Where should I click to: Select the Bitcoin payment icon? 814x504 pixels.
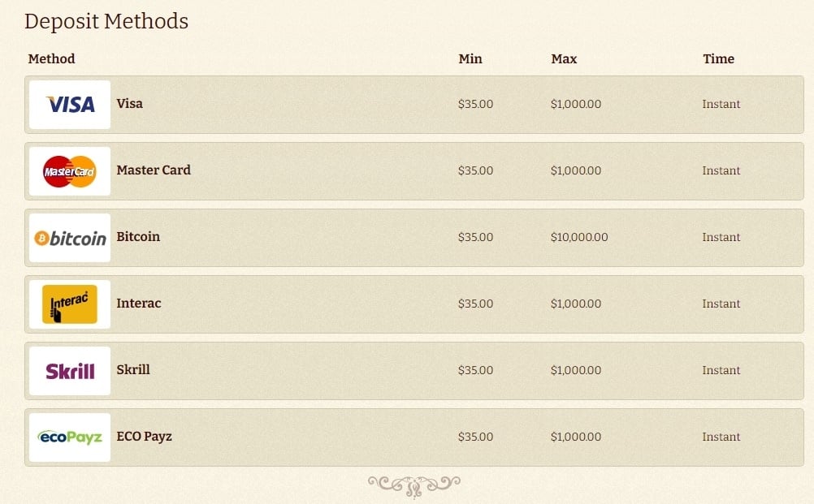69,238
